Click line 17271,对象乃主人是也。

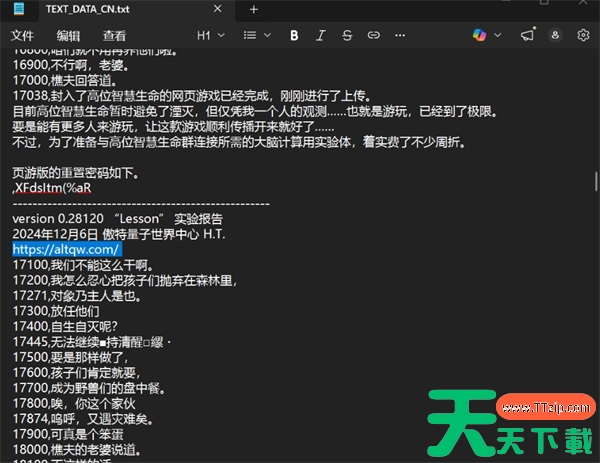[x=77, y=296]
